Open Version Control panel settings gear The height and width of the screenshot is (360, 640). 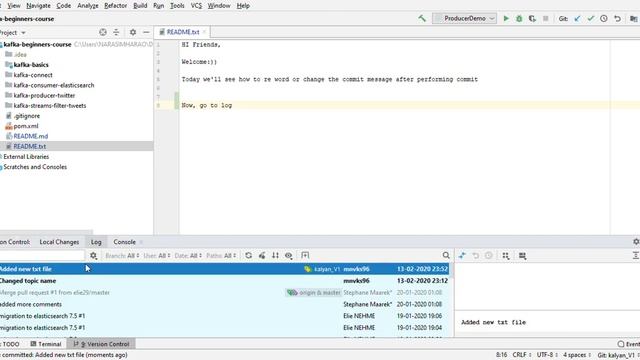pos(636,242)
